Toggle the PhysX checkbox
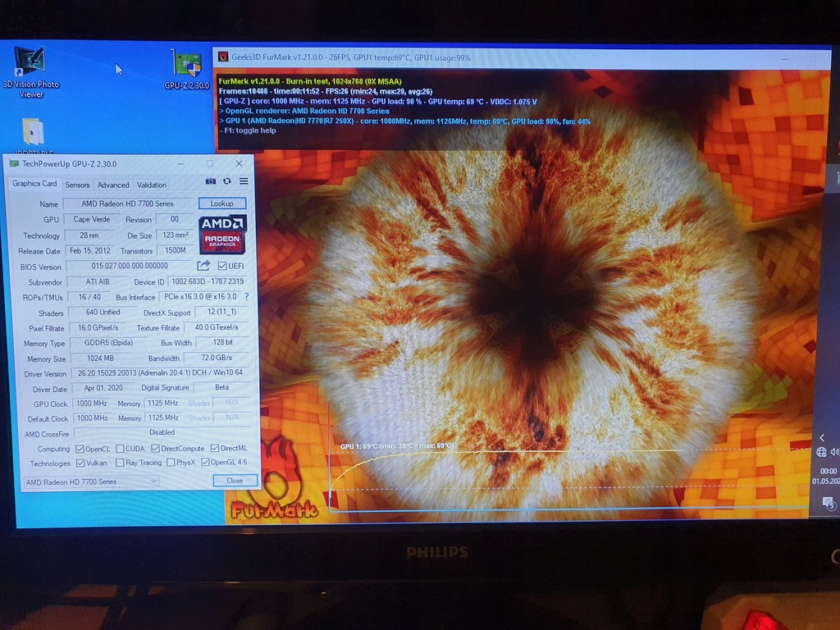 click(171, 462)
